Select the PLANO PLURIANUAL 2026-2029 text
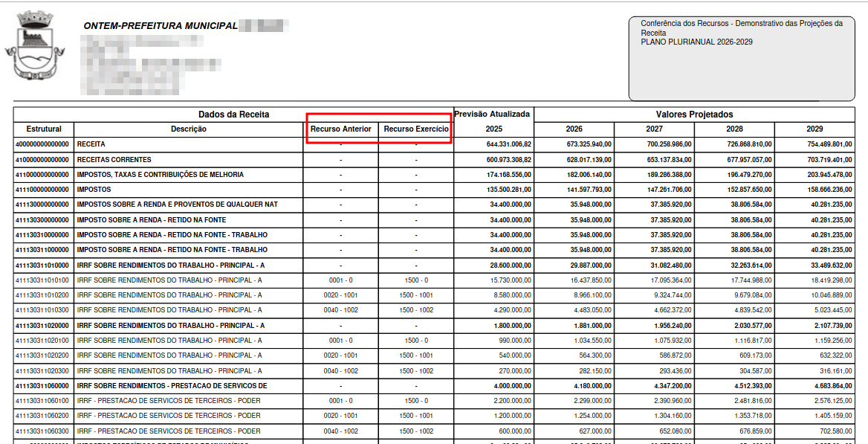Screen dimensions: 868x444 pos(696,42)
